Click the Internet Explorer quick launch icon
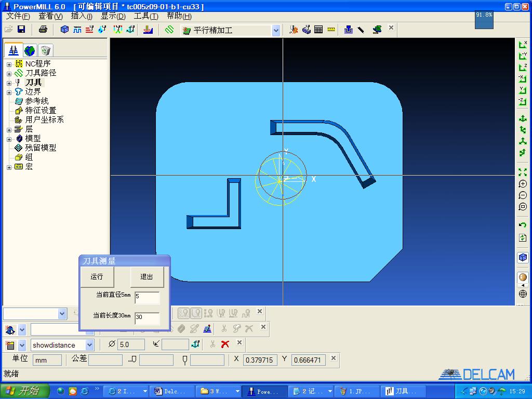This screenshot has width=532, height=399. click(85, 391)
